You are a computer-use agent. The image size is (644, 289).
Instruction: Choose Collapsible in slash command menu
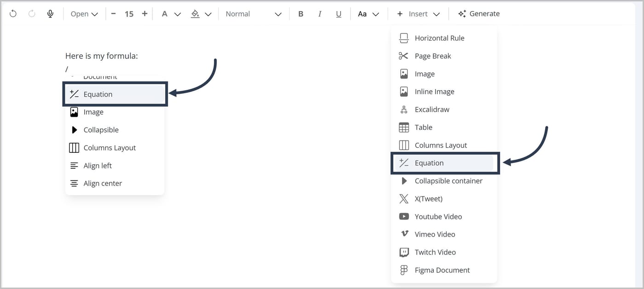[x=115, y=130]
